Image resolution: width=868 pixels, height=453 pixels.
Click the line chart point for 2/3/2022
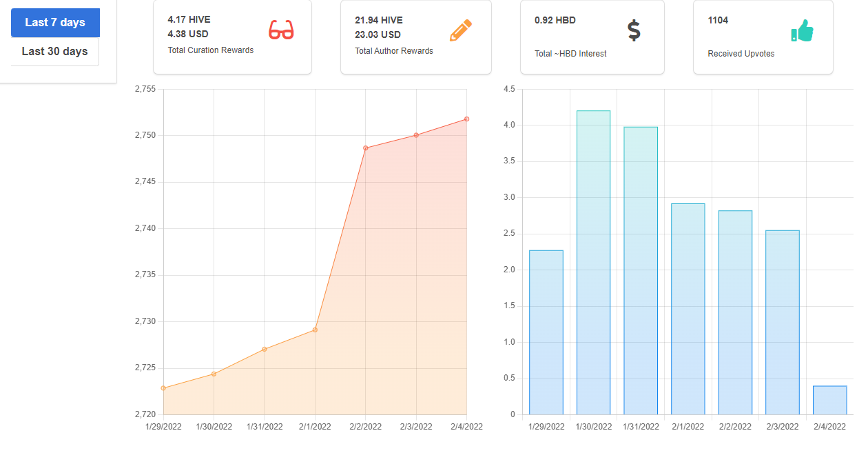click(416, 135)
